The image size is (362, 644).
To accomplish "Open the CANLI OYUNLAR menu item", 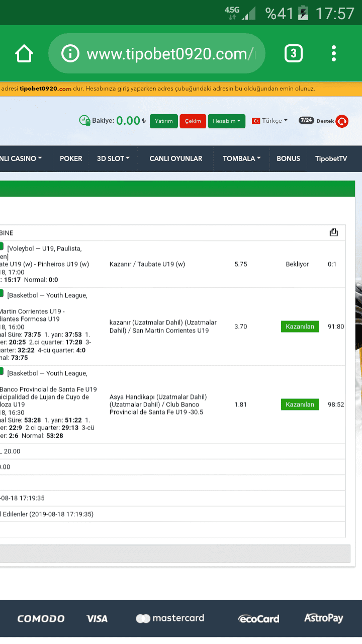I will pyautogui.click(x=176, y=158).
